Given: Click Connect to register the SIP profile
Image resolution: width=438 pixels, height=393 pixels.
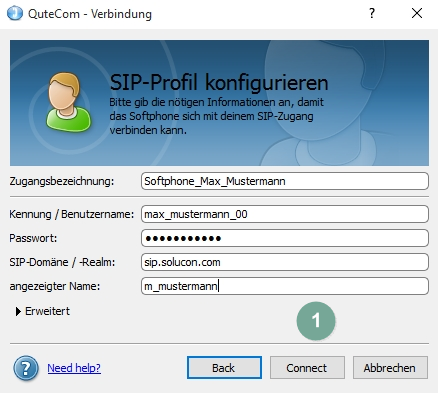Looking at the screenshot, I should [x=307, y=368].
